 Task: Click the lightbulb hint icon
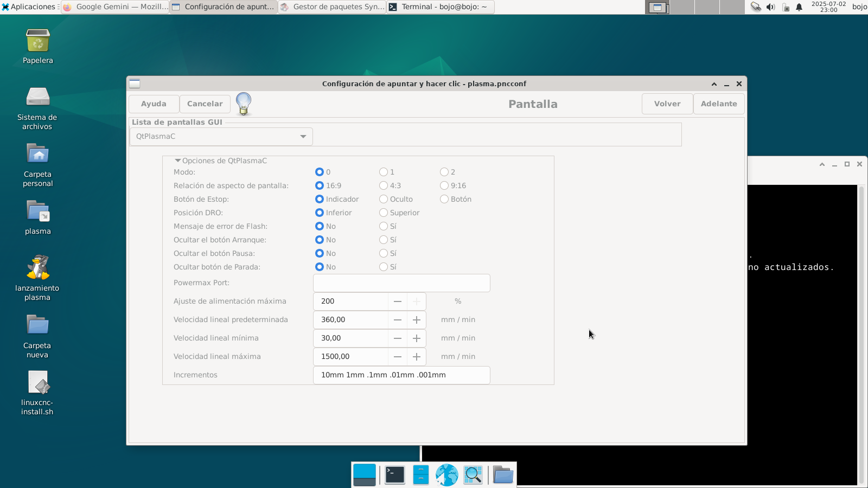[244, 104]
